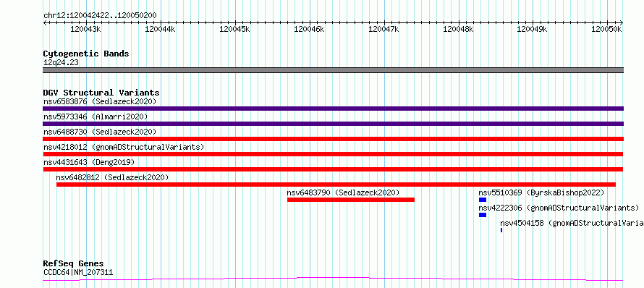Click the left arrowhead of the ruler
This screenshot has width=644, height=288.
[45, 23]
